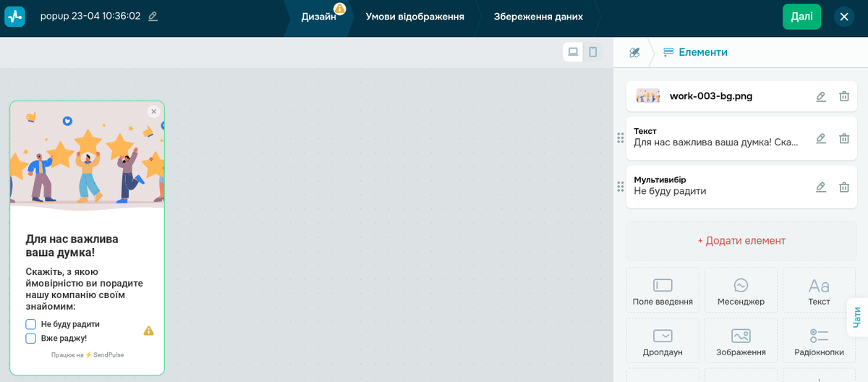Click the Далі button
The height and width of the screenshot is (382, 868).
pos(801,17)
